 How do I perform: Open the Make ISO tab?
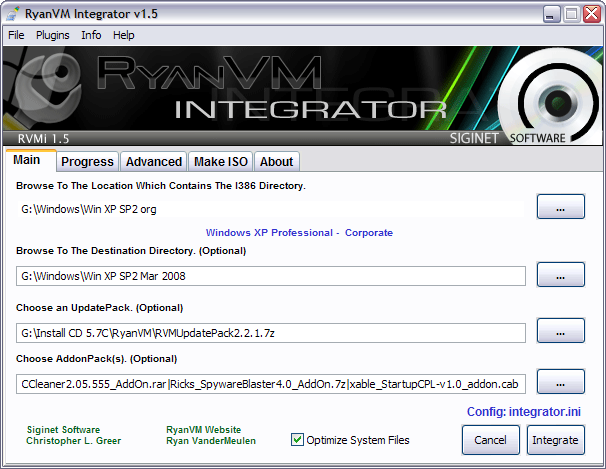point(221,161)
